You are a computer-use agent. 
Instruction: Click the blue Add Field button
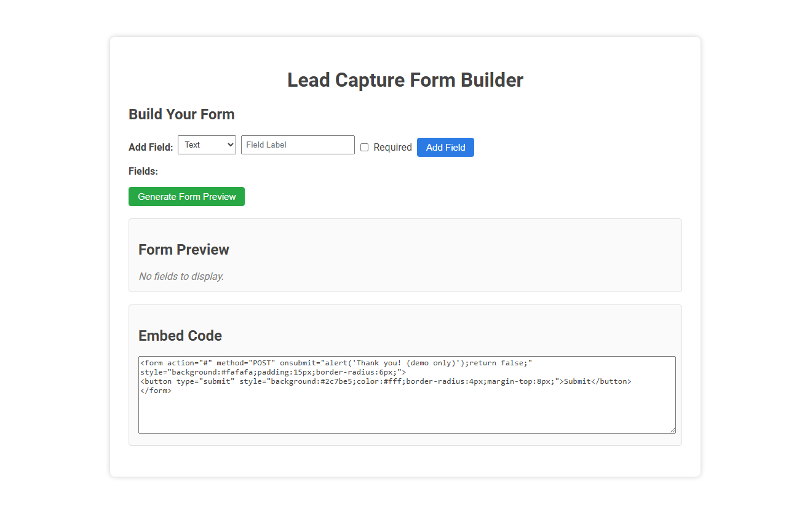pos(445,147)
